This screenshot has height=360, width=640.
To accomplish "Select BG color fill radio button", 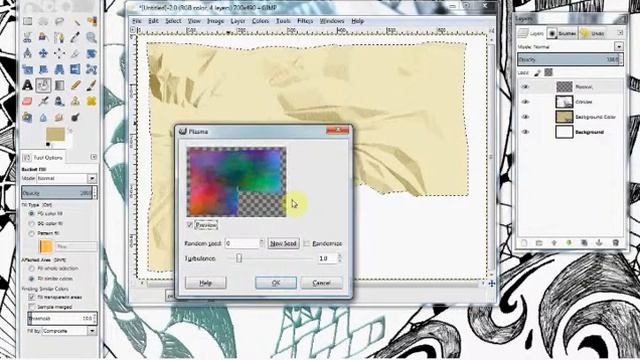I will click(31, 224).
